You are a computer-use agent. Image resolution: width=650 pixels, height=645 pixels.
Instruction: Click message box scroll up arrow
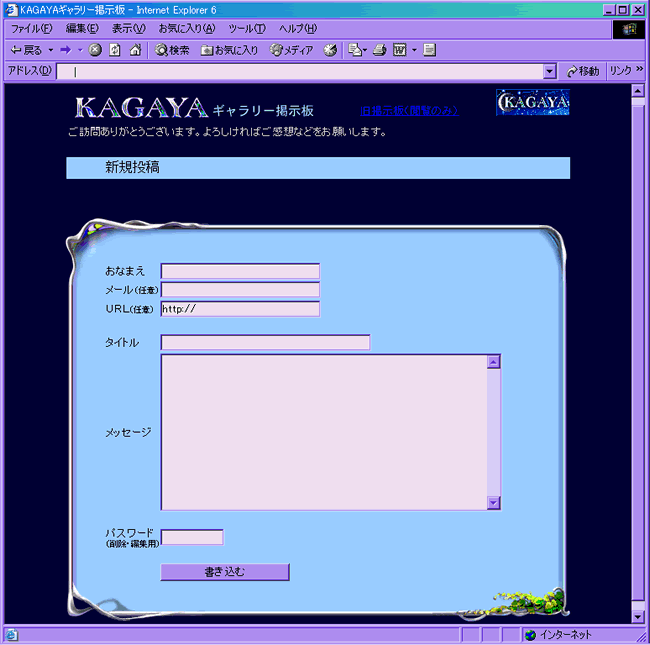click(493, 362)
